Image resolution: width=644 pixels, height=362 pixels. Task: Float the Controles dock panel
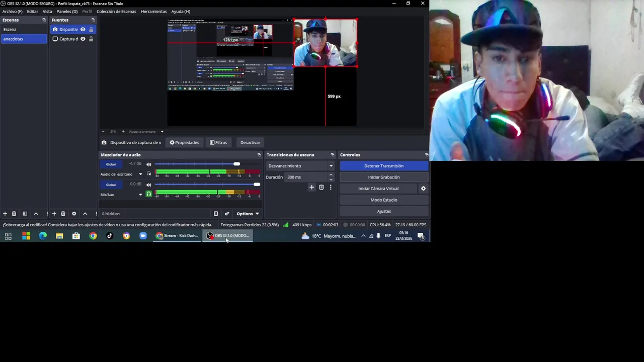point(427,155)
